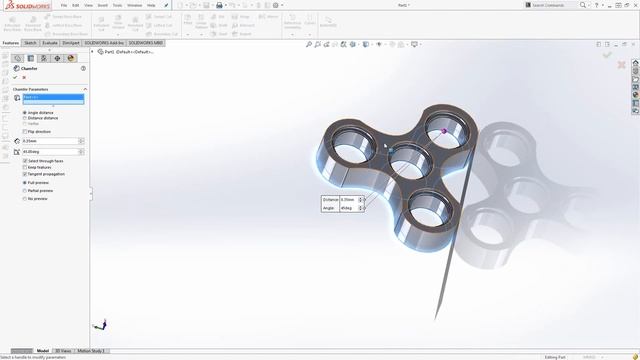Switch to DisplayManager tab icon

(71, 58)
